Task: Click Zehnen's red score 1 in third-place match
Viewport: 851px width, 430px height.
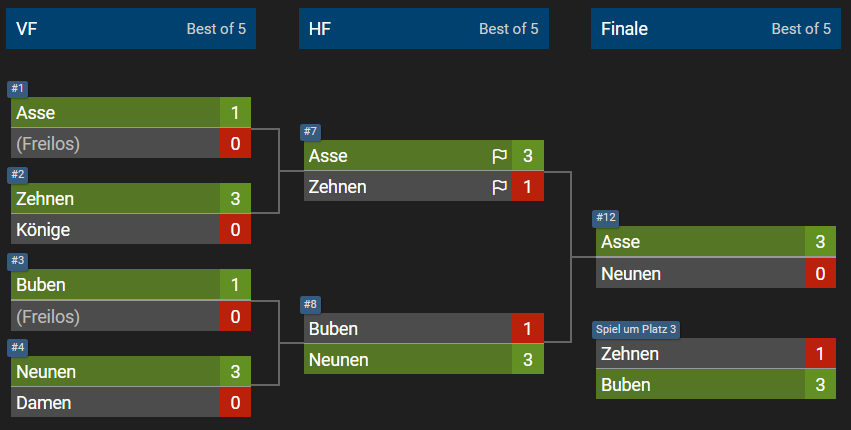Action: click(x=820, y=353)
